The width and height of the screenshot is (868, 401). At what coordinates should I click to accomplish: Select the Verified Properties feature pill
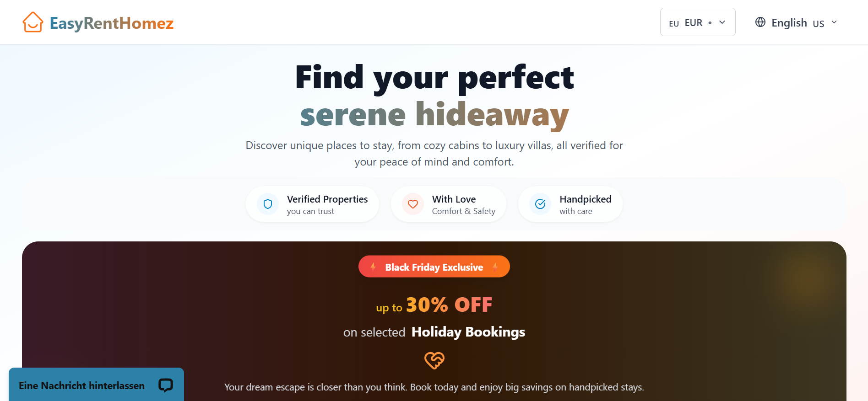point(313,204)
